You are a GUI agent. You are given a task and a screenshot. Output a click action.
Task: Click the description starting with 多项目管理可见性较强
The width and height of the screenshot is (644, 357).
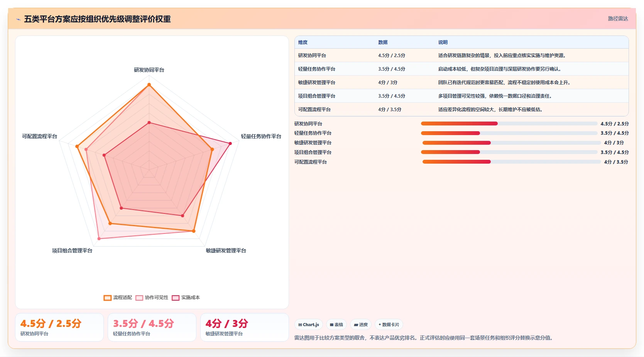point(495,96)
